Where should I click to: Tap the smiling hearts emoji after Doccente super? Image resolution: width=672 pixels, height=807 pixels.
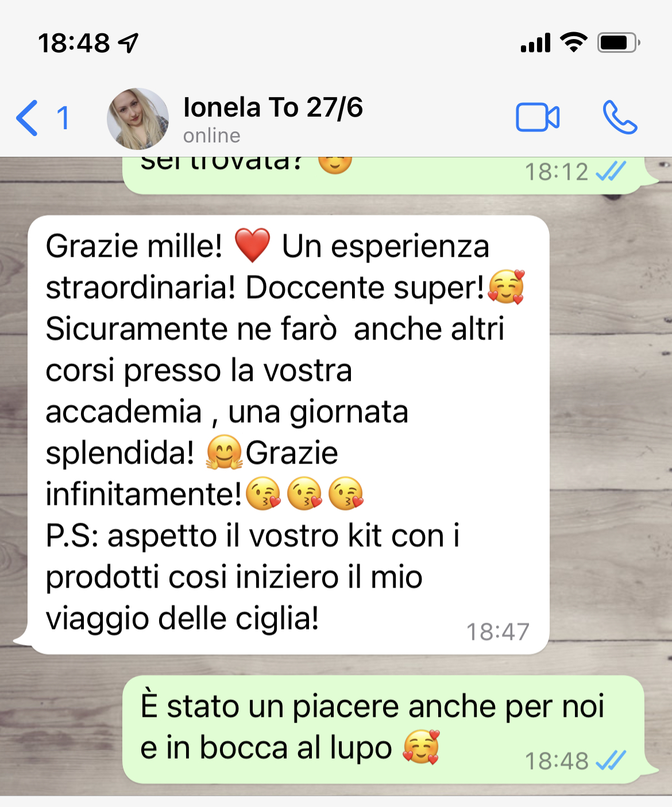(x=506, y=287)
